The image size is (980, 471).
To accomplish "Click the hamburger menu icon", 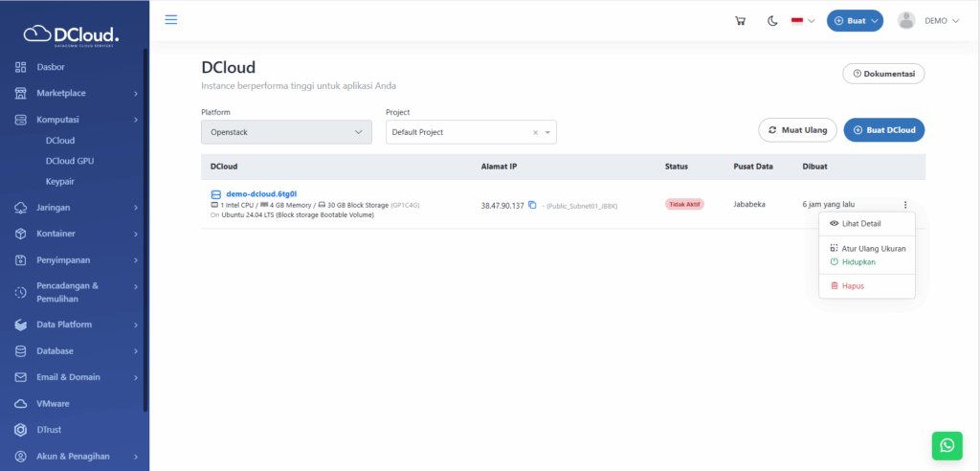I will (x=171, y=19).
